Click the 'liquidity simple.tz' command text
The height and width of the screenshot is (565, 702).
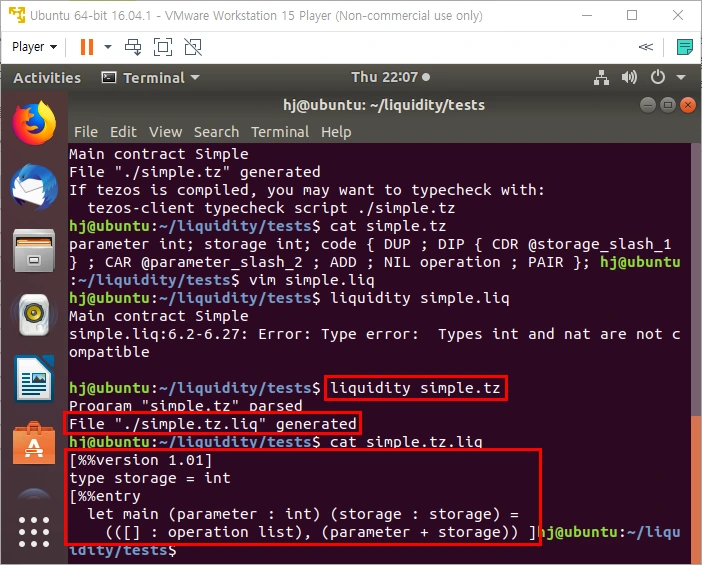click(415, 388)
